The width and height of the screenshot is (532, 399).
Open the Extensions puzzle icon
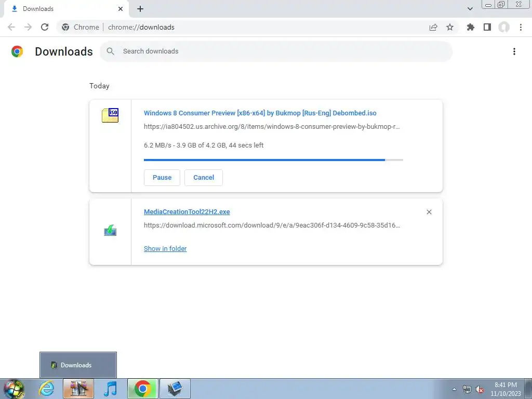471,27
